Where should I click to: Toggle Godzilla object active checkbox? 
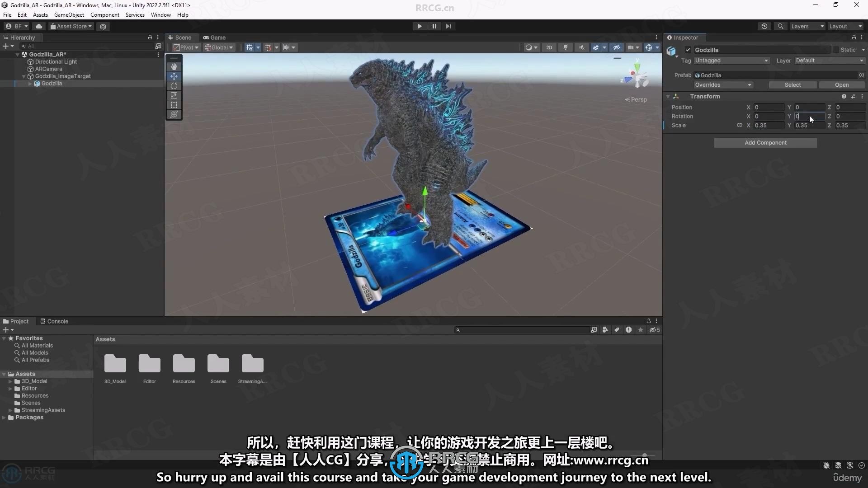click(x=688, y=50)
